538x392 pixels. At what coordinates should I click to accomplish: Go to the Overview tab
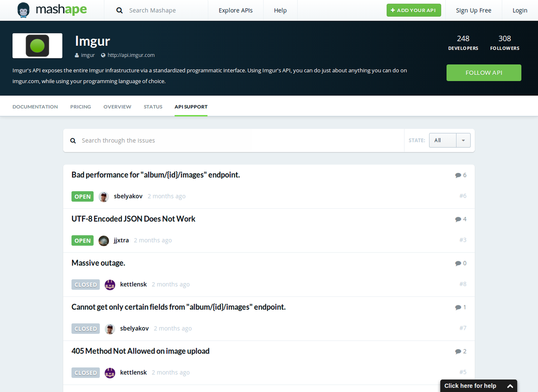pyautogui.click(x=117, y=107)
